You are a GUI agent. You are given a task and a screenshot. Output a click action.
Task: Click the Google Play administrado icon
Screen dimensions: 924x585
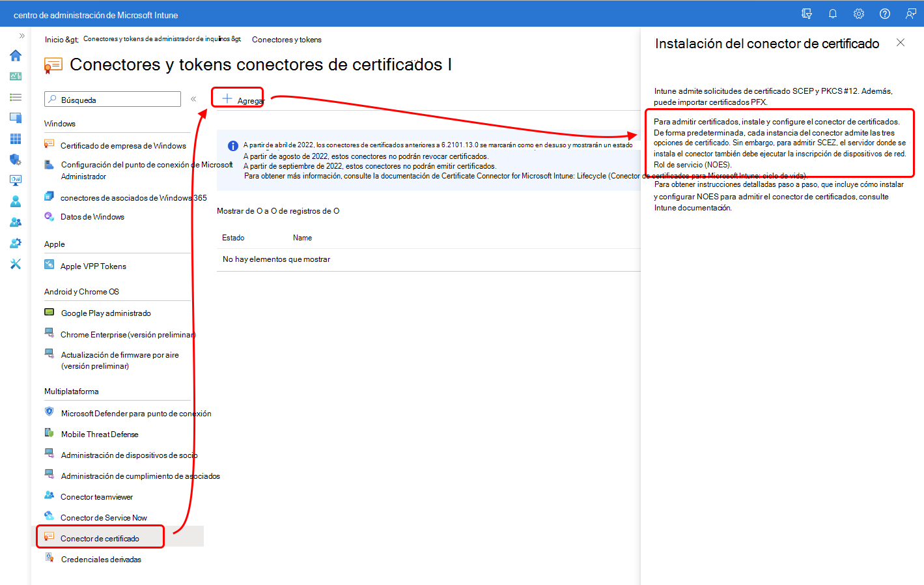pos(49,312)
